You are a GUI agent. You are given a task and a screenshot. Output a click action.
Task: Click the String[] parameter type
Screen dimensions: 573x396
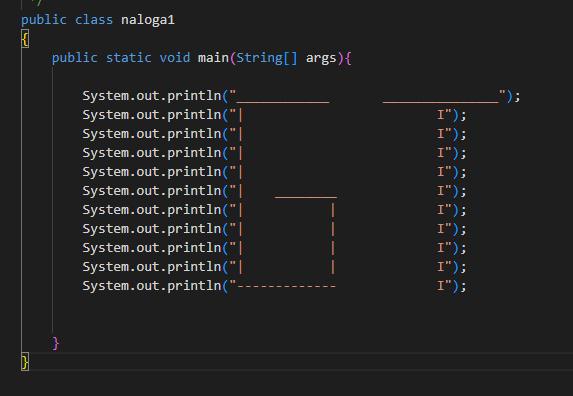tap(267, 58)
